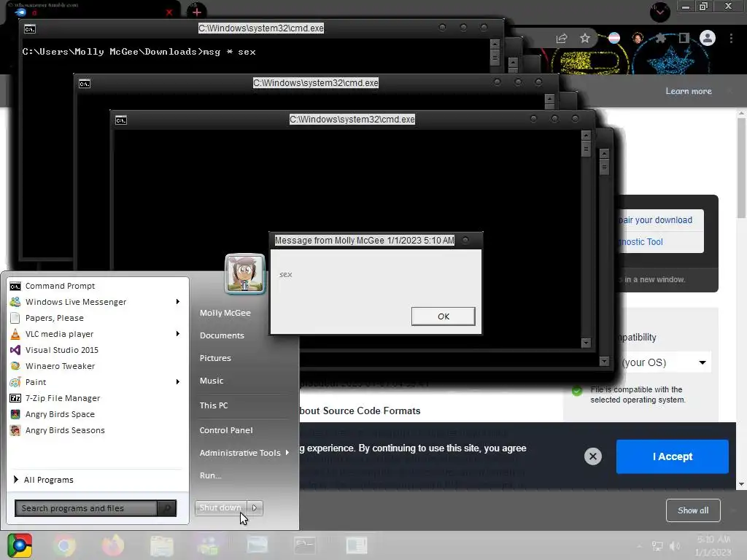This screenshot has width=747, height=560.
Task: Click Molly McGee user picture in Start menu
Action: click(x=245, y=273)
